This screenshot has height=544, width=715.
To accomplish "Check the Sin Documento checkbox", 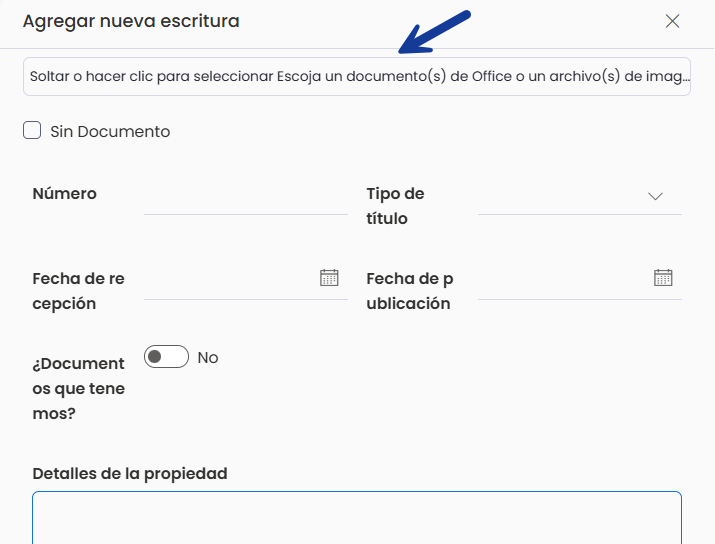I will tap(32, 130).
